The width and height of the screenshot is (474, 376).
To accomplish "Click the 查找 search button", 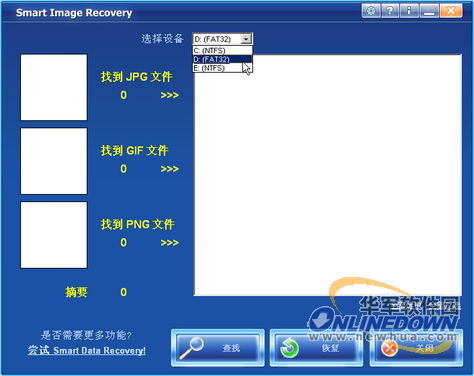I will pyautogui.click(x=218, y=348).
